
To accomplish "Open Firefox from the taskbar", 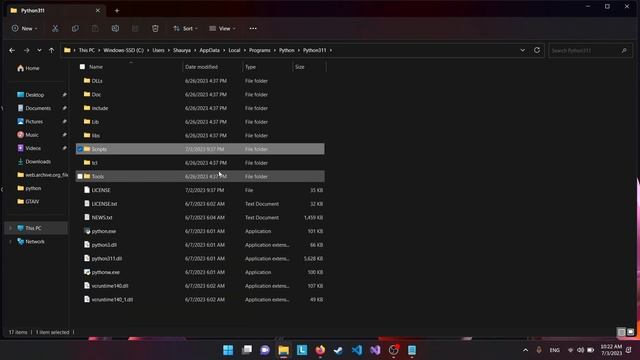I will pos(320,350).
